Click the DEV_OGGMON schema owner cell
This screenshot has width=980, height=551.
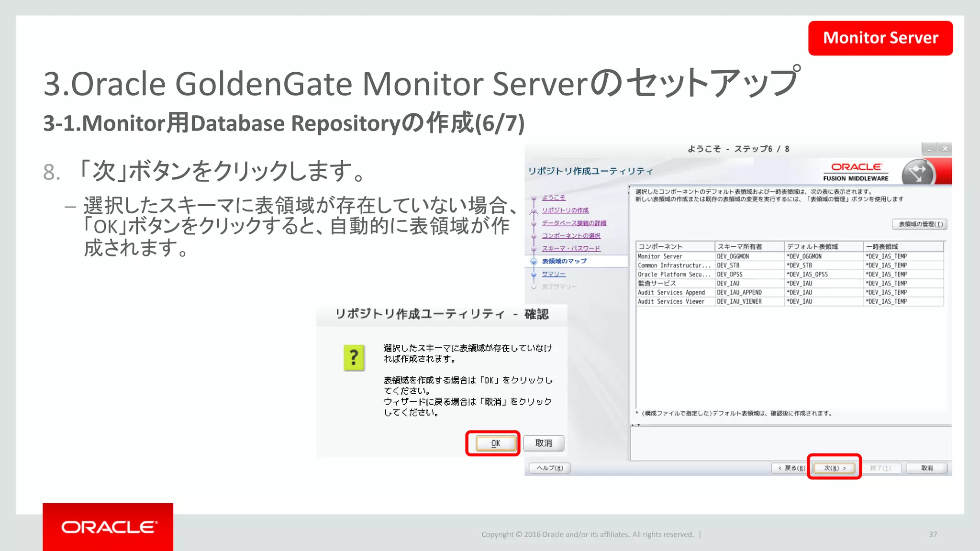point(750,256)
